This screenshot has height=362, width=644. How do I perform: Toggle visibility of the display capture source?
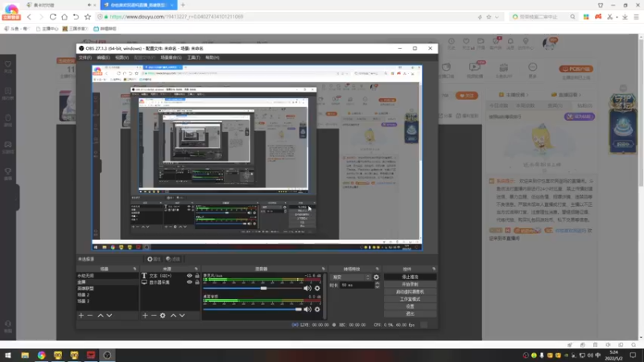189,282
